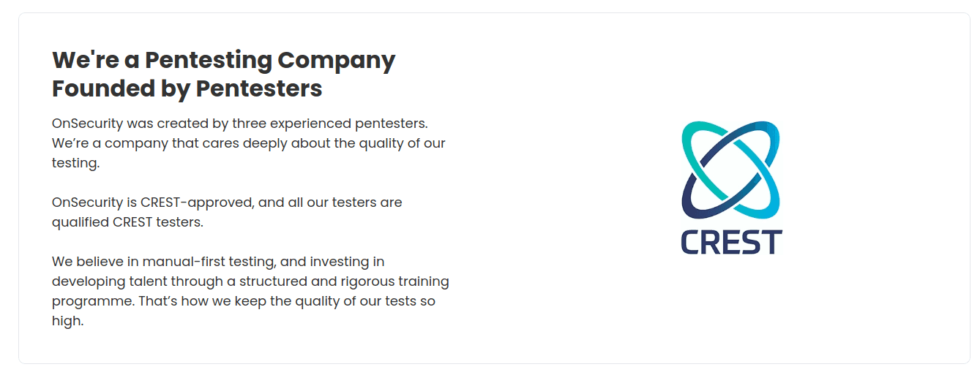
Task: Click the final word "high."
Action: tap(68, 321)
